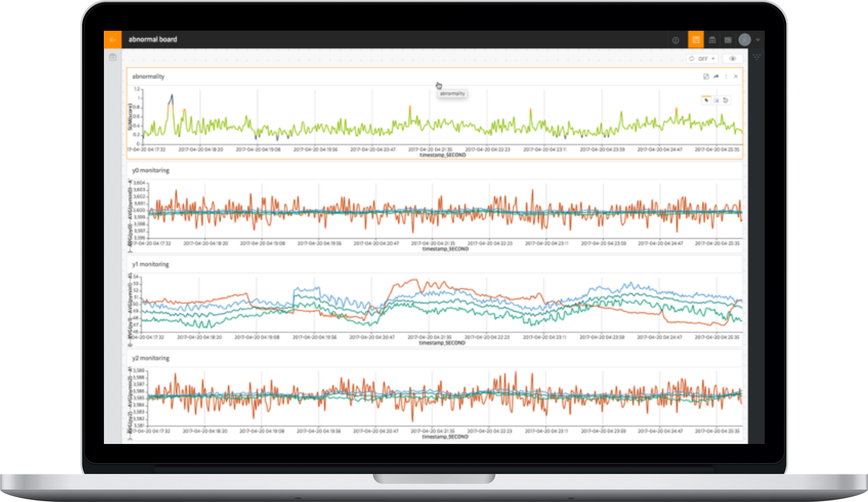Reset chart view with undo icon

[x=726, y=100]
